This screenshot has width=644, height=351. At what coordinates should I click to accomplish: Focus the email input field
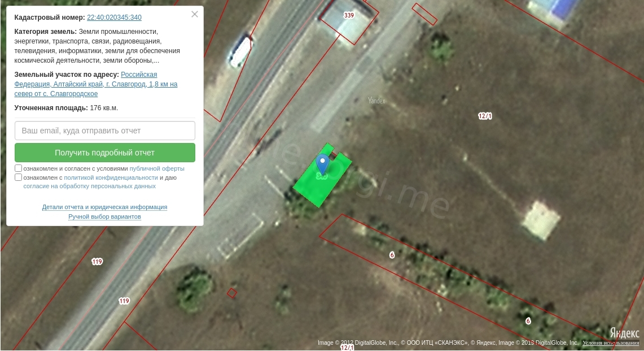(105, 131)
